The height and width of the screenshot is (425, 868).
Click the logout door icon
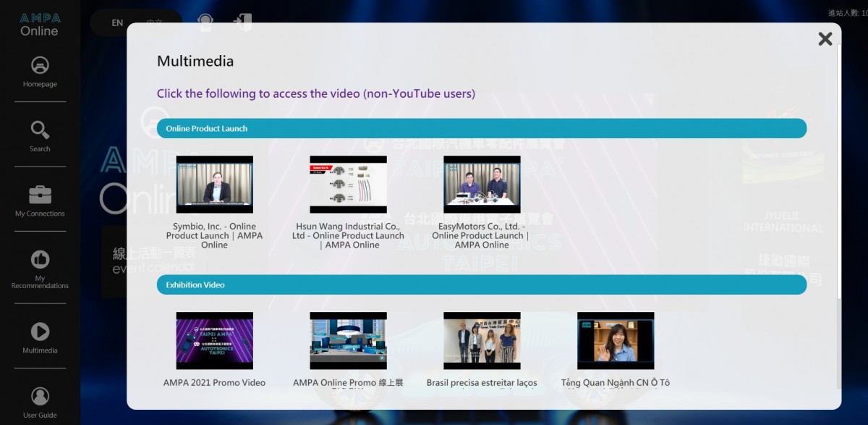(x=243, y=22)
